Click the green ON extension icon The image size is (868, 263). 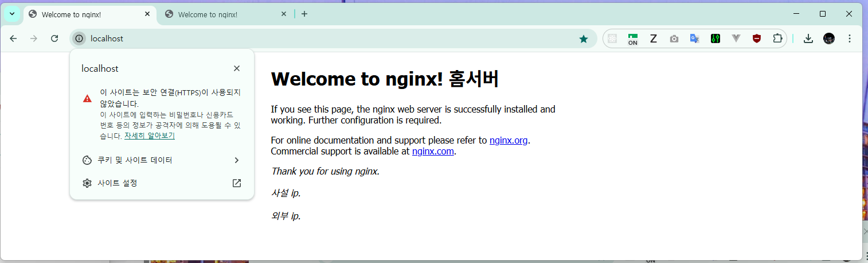click(x=632, y=38)
